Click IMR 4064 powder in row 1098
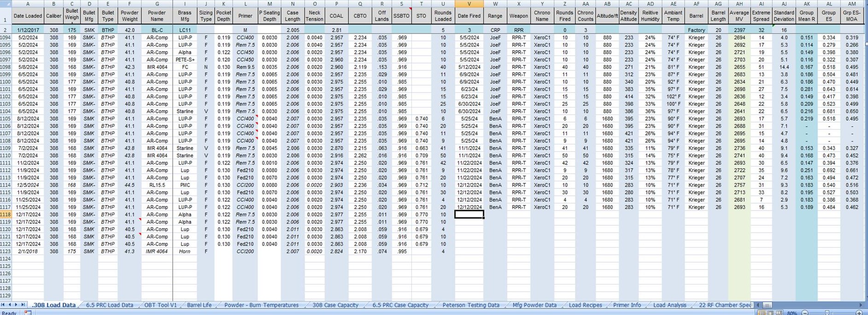This screenshot has height=315, width=868. click(157, 67)
